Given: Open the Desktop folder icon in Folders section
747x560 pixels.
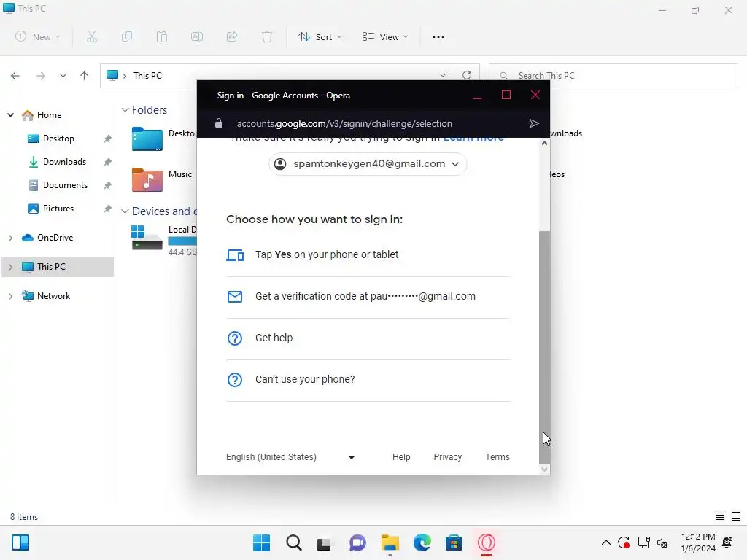Looking at the screenshot, I should coord(147,139).
